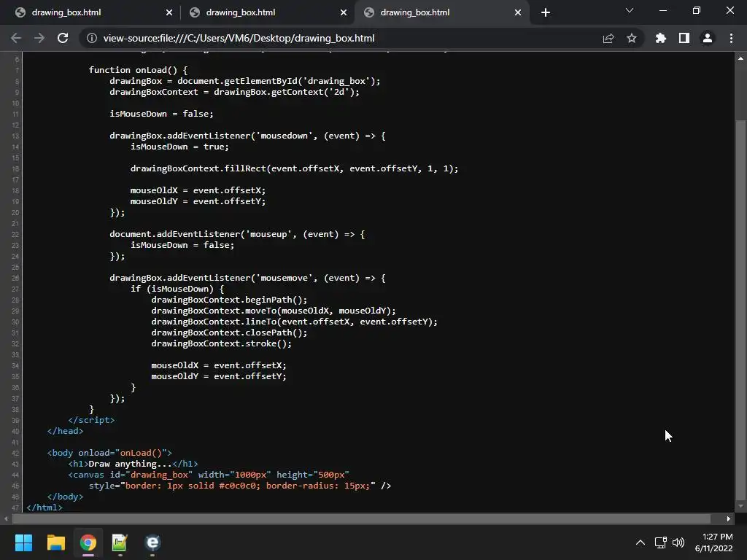Open the Chrome profile icon
747x560 pixels.
pyautogui.click(x=708, y=38)
